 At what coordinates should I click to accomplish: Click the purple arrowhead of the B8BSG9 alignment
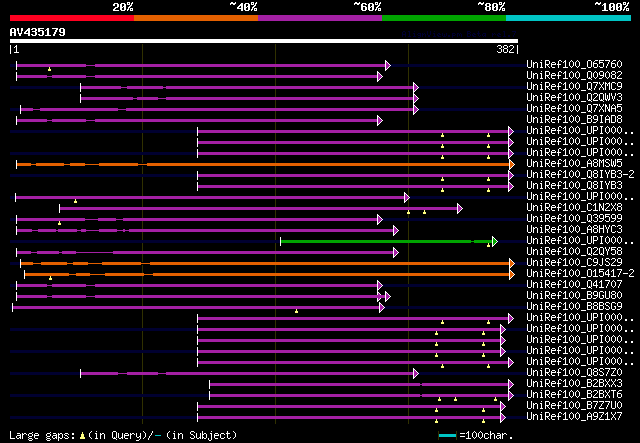point(382,308)
